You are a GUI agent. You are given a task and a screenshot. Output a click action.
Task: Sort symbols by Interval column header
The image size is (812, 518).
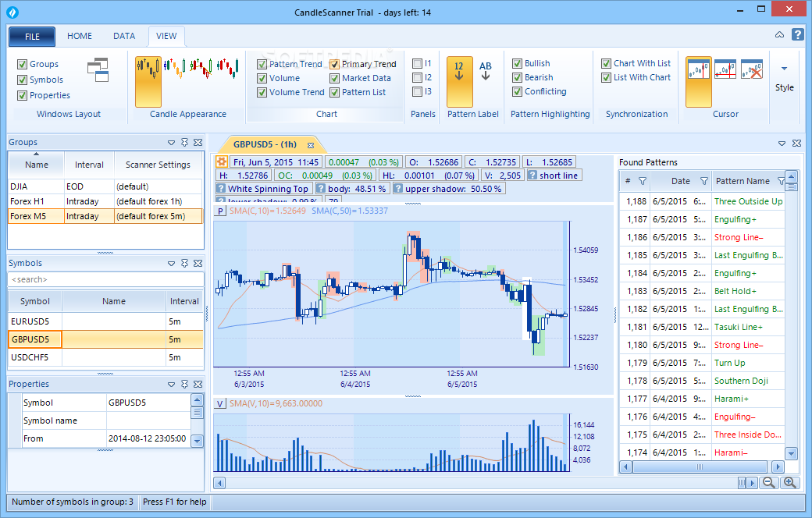(184, 301)
